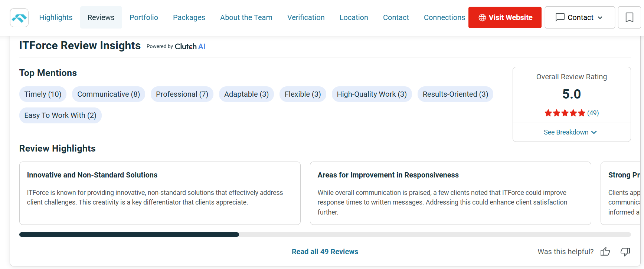The width and height of the screenshot is (644, 269).
Task: Click the 5.0 overall rating value
Action: coord(572,94)
